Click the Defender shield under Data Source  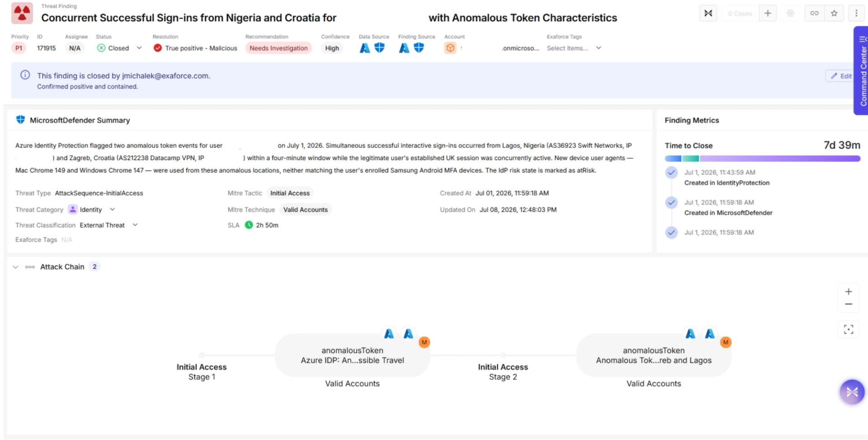379,47
